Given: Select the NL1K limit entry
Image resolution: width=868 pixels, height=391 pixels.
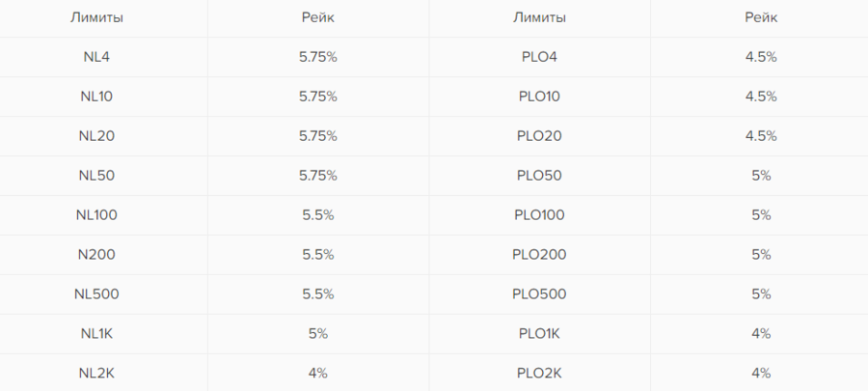Looking at the screenshot, I should click(96, 334).
